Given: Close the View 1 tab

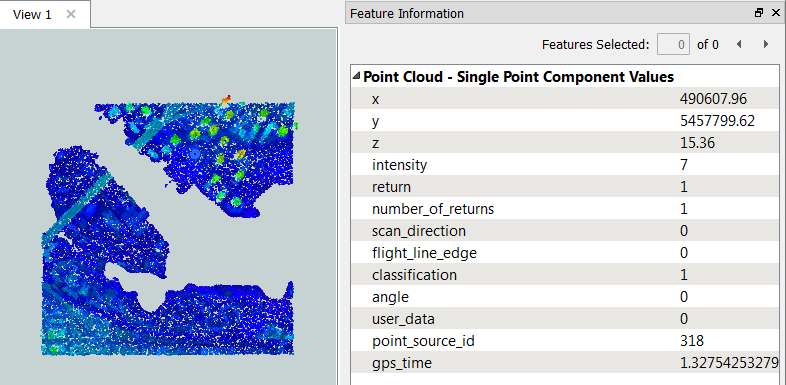Looking at the screenshot, I should point(71,15).
